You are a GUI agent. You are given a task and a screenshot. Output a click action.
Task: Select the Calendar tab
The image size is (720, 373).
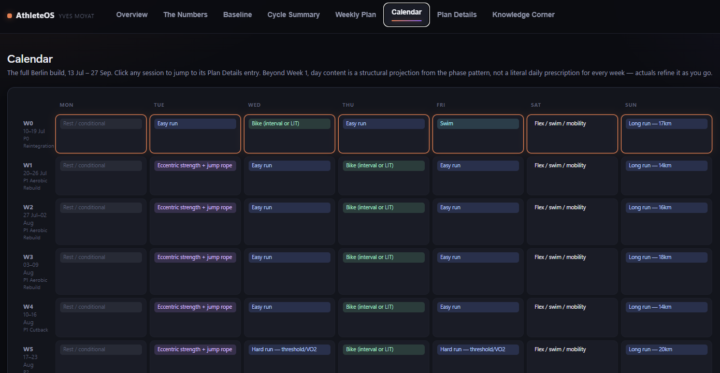click(x=406, y=15)
